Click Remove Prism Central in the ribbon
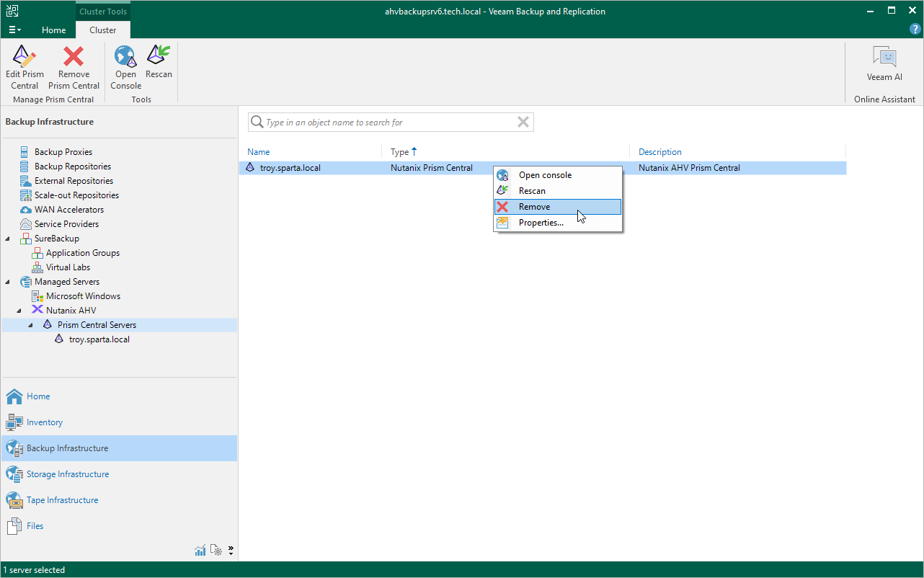Image resolution: width=924 pixels, height=578 pixels. point(74,68)
